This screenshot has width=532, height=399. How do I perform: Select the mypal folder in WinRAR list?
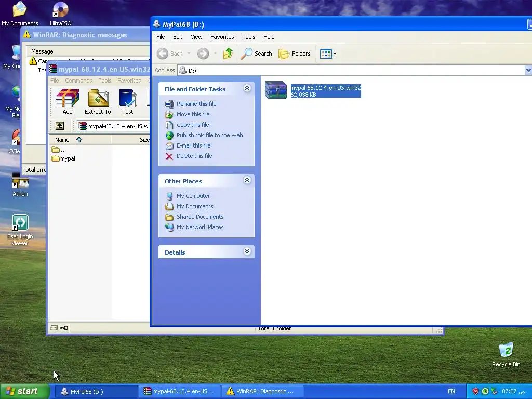click(63, 158)
